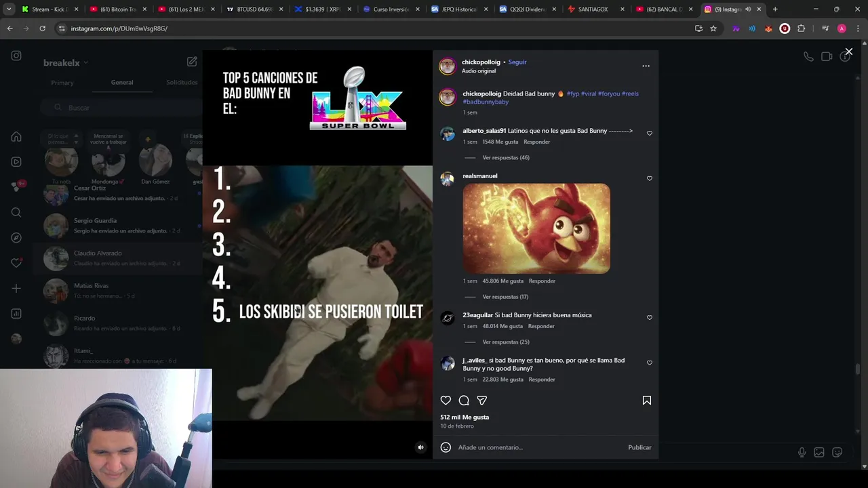Like 23eaguilar's comment
This screenshot has height=488, width=868.
pos(650,318)
